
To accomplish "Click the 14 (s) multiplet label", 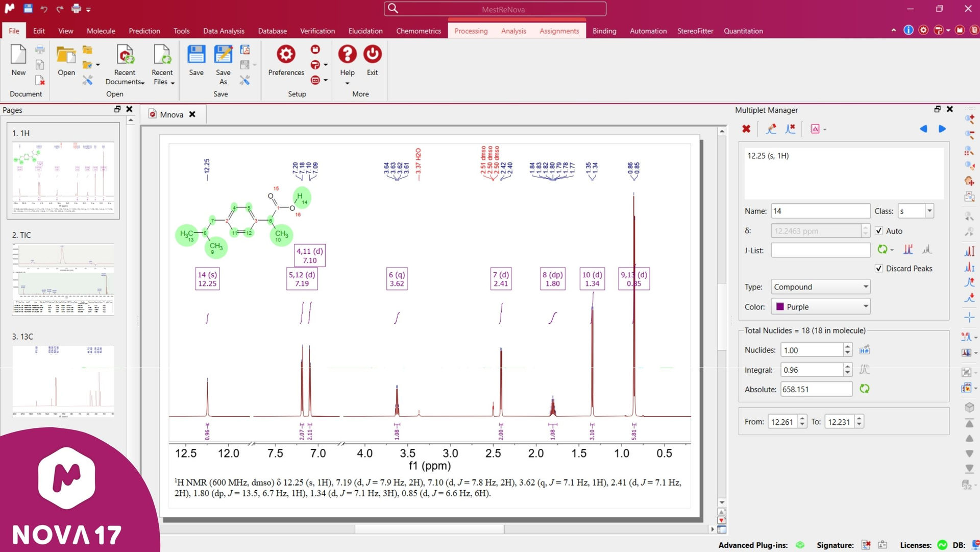I will (x=207, y=279).
